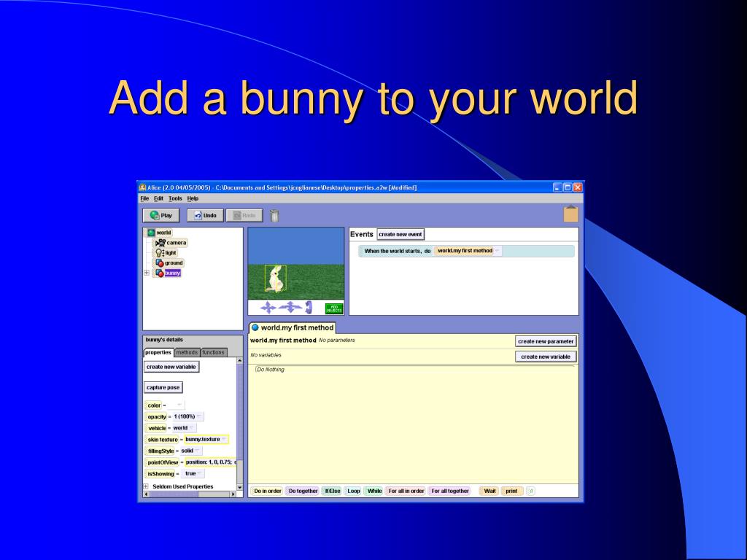Select the light object in tree

click(166, 252)
